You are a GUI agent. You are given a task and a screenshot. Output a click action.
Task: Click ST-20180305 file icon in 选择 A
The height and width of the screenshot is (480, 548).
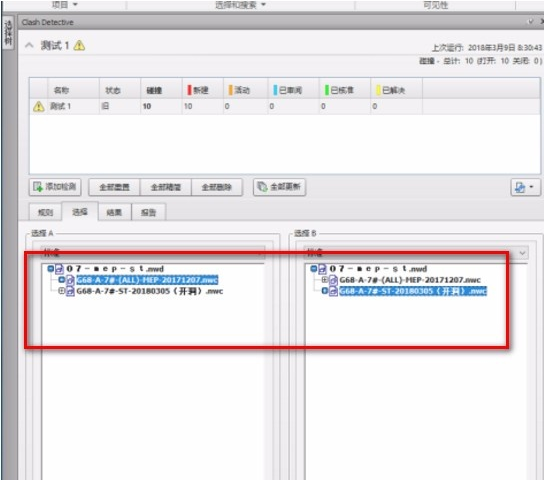(70, 291)
